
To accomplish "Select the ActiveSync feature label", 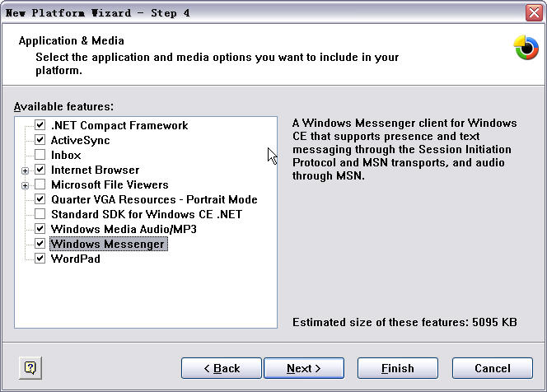I will pyautogui.click(x=80, y=140).
